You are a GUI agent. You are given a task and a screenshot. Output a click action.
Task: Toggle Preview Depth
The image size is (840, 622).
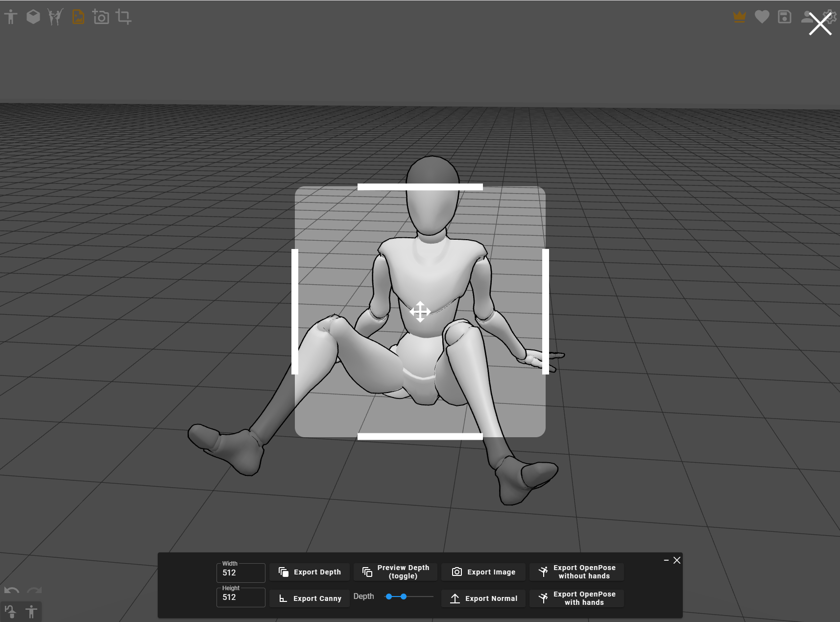(x=396, y=572)
